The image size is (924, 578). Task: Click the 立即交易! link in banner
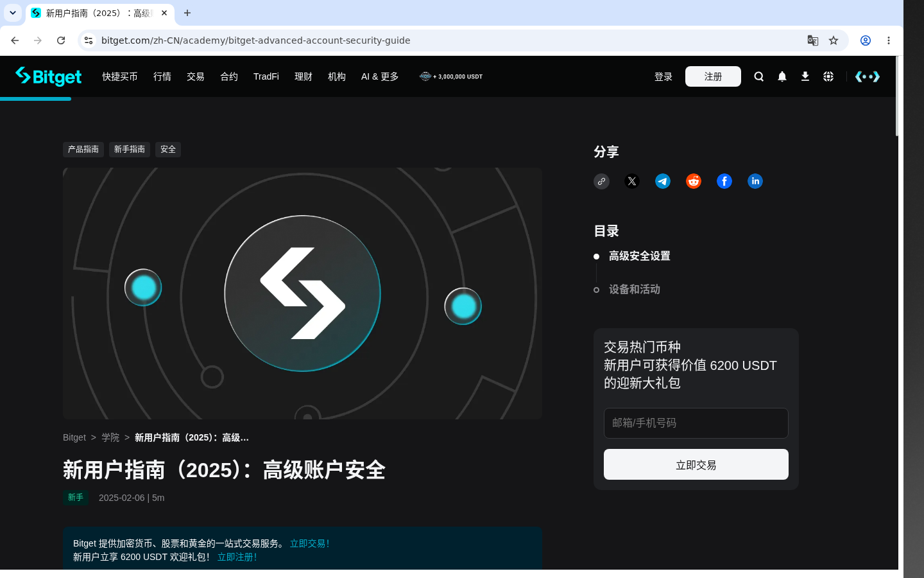click(310, 543)
